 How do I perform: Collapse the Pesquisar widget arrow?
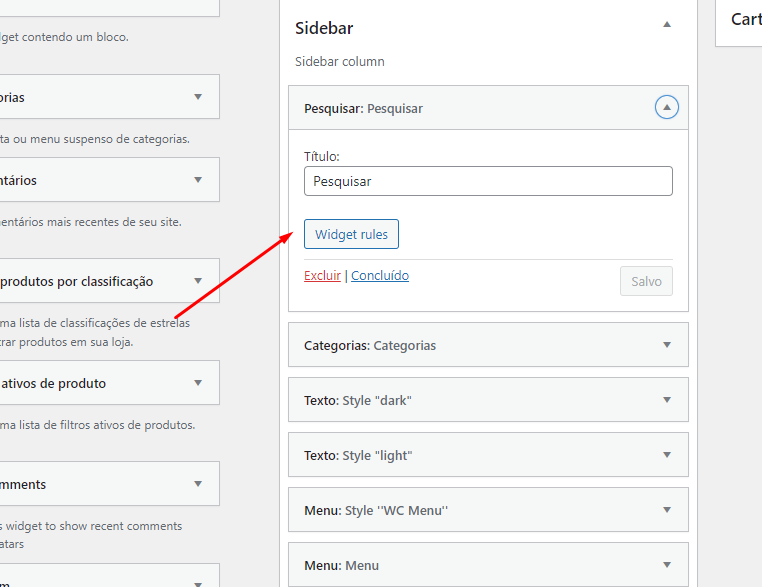[667, 108]
